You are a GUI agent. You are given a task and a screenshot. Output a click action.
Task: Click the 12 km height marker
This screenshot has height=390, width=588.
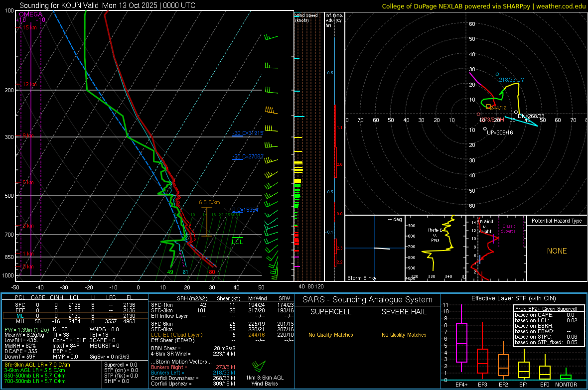click(29, 84)
